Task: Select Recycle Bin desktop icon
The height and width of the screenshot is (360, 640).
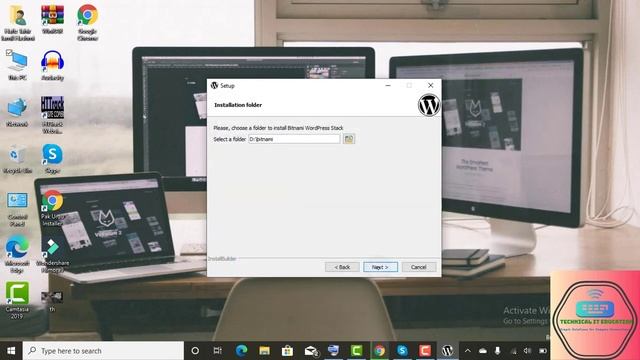Action: coord(18,159)
